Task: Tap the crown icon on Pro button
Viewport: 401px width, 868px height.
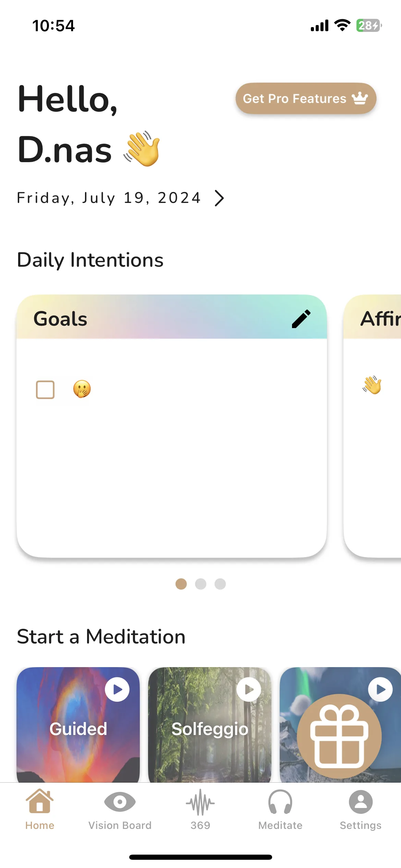Action: [x=360, y=98]
